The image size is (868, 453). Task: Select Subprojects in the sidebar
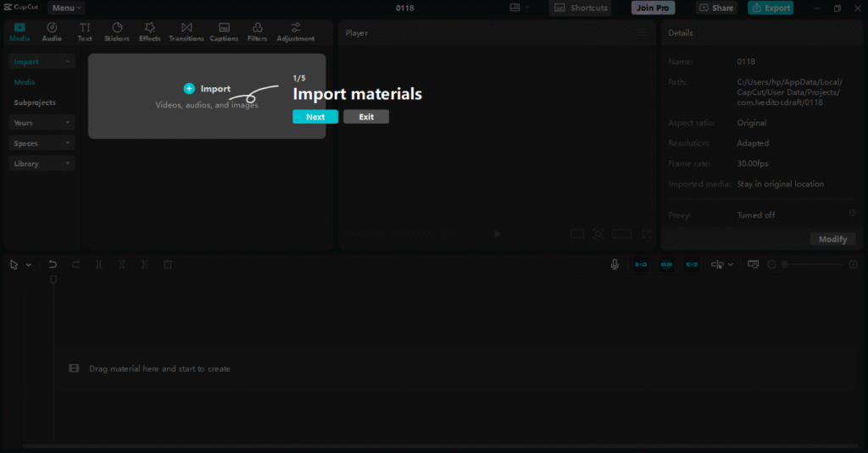coord(35,102)
